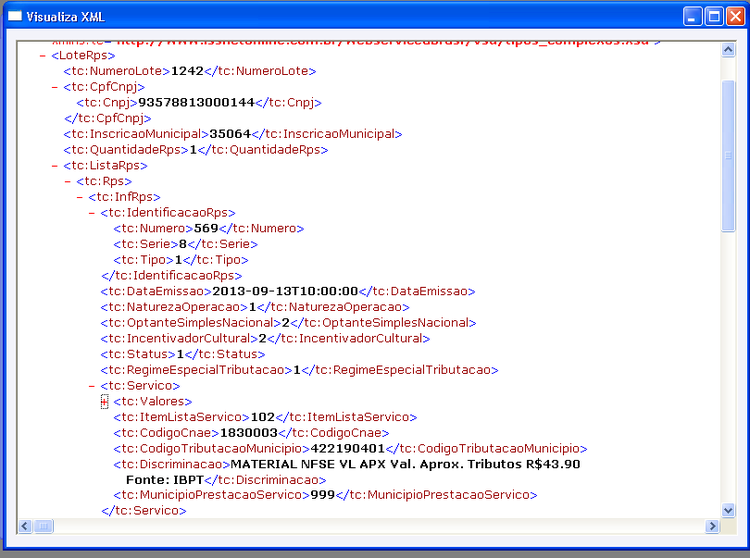750x558 pixels.
Task: Click the closing </tc:Servico> tag
Action: 144,511
